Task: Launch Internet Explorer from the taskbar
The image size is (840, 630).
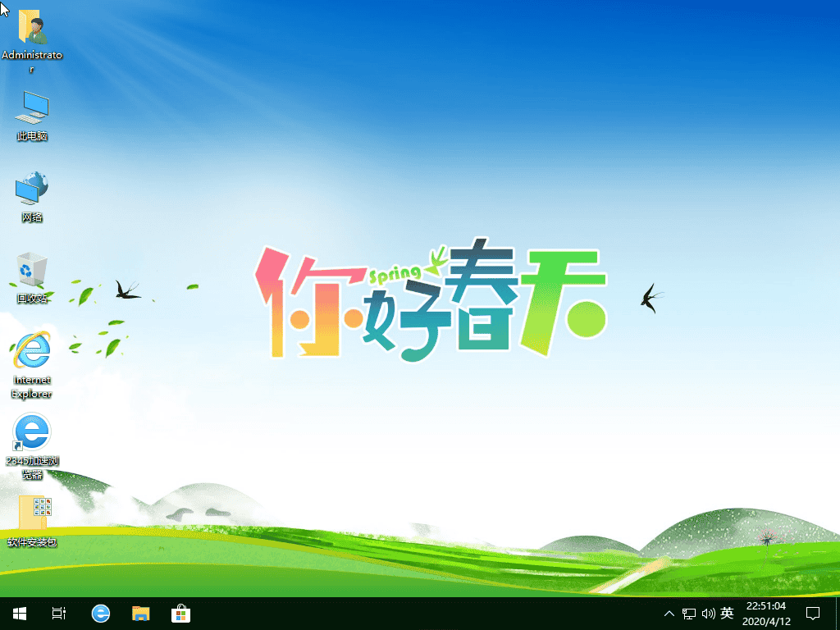Action: [x=100, y=614]
